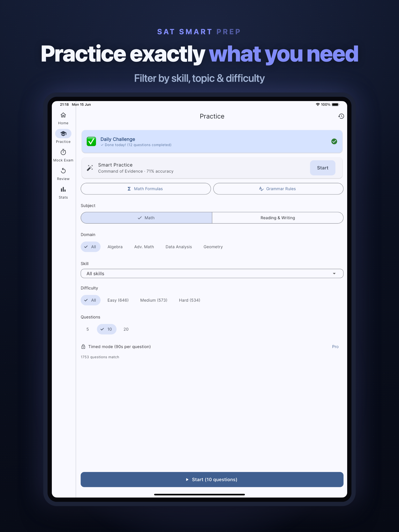399x532 pixels.
Task: Open Grammar Rules reference
Action: [x=278, y=189]
